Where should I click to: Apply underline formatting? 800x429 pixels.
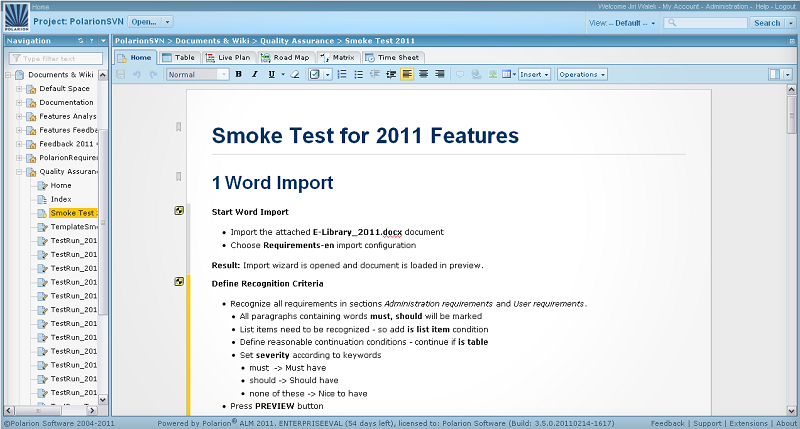point(271,74)
